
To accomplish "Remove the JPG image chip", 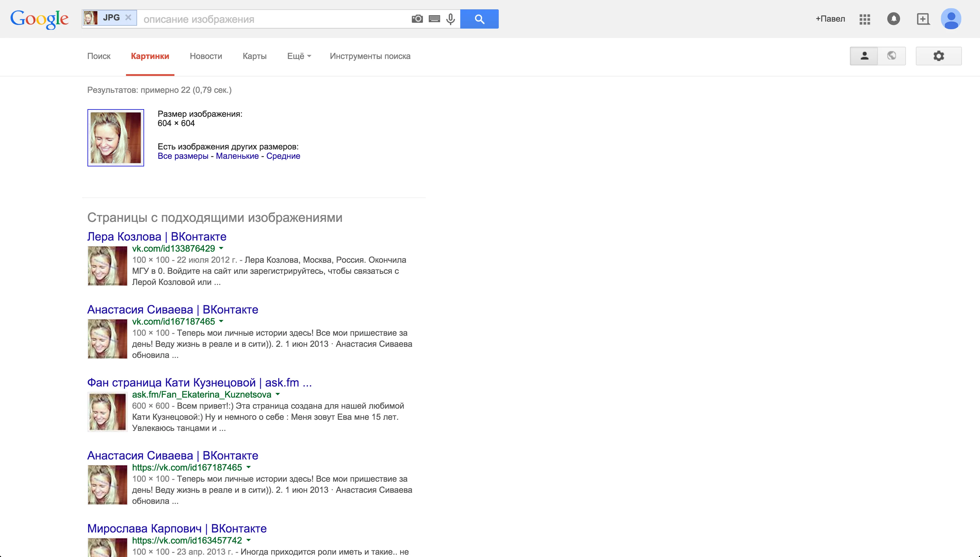I will [128, 18].
